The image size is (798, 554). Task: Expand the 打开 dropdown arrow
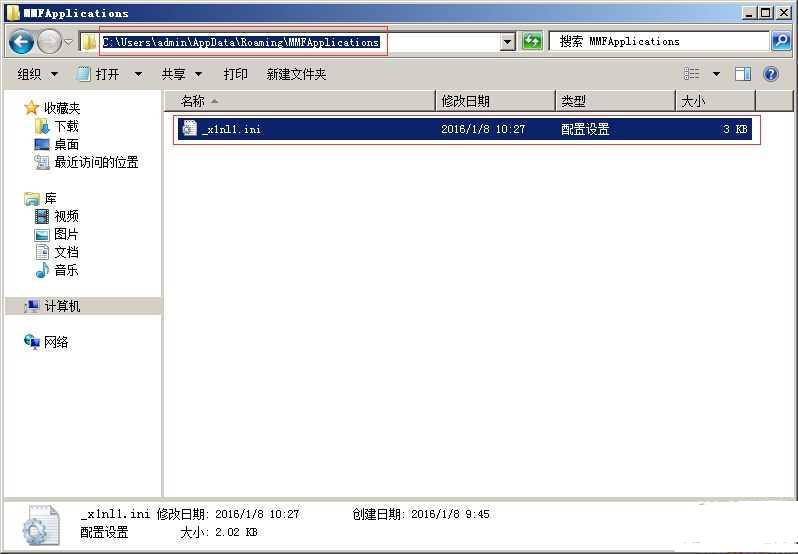click(x=138, y=74)
